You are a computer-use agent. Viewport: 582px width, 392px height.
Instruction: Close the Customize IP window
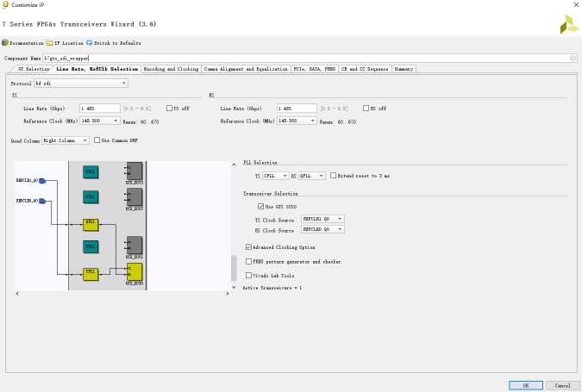point(577,4)
